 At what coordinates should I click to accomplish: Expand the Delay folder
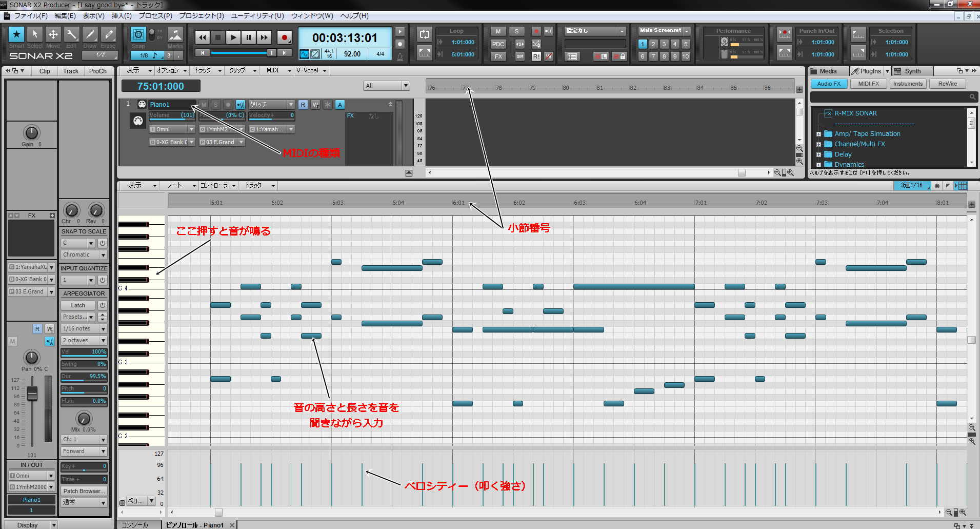click(819, 154)
